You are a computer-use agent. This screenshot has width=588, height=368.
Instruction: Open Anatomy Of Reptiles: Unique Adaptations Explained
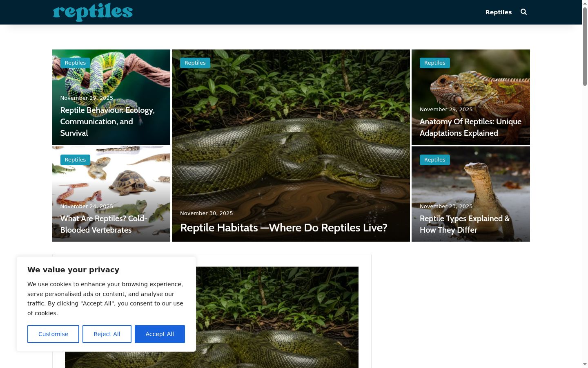(x=470, y=127)
